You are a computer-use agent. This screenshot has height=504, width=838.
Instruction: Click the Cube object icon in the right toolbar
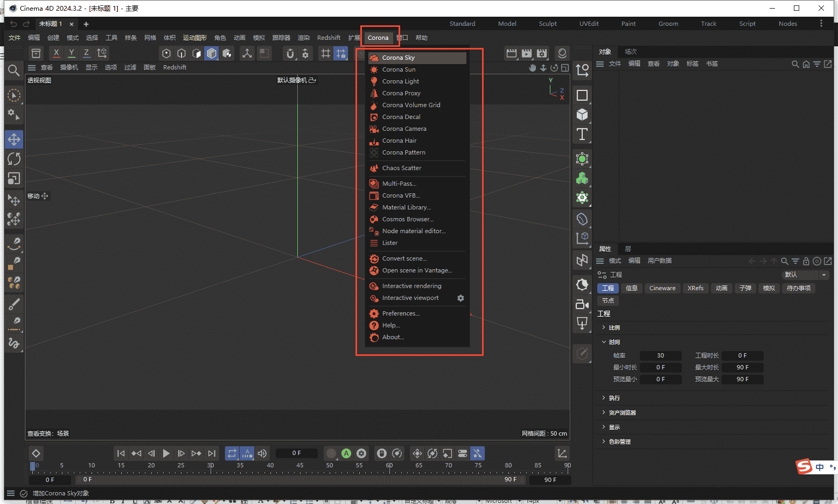(582, 114)
